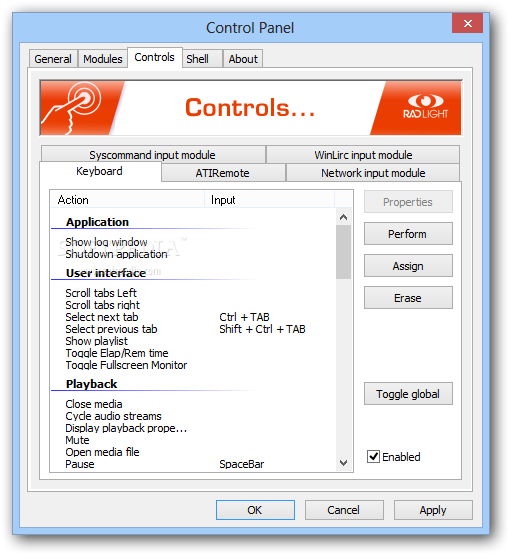Image resolution: width=510 pixels, height=555 pixels.
Task: Select the Select previous tab action
Action: coord(111,329)
